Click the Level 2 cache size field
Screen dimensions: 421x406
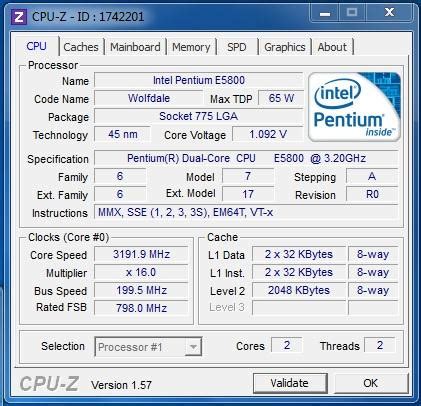[x=299, y=290]
